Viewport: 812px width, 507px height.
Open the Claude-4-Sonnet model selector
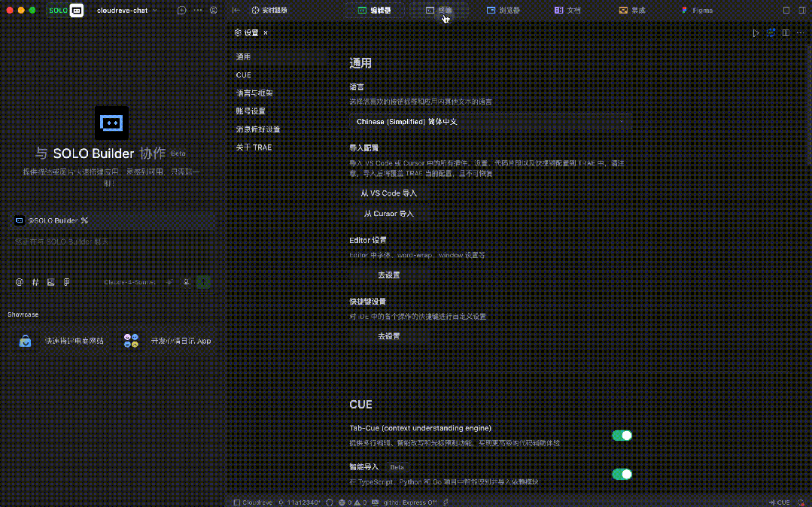129,282
